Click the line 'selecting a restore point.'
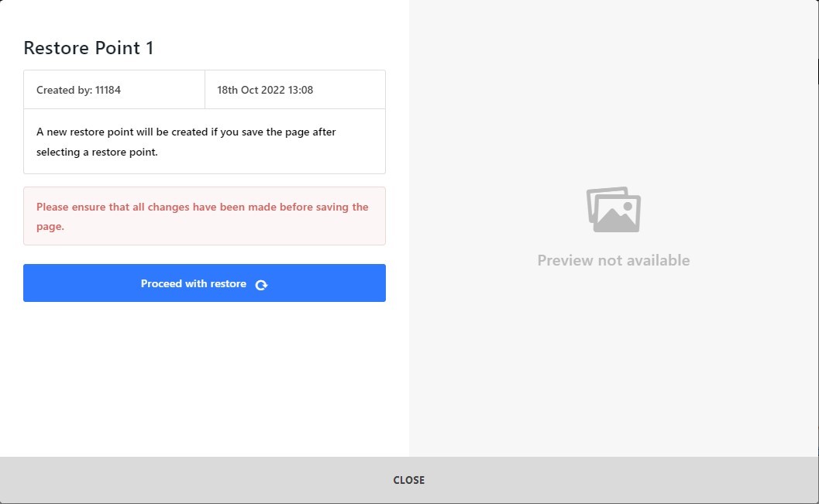 pyautogui.click(x=97, y=153)
